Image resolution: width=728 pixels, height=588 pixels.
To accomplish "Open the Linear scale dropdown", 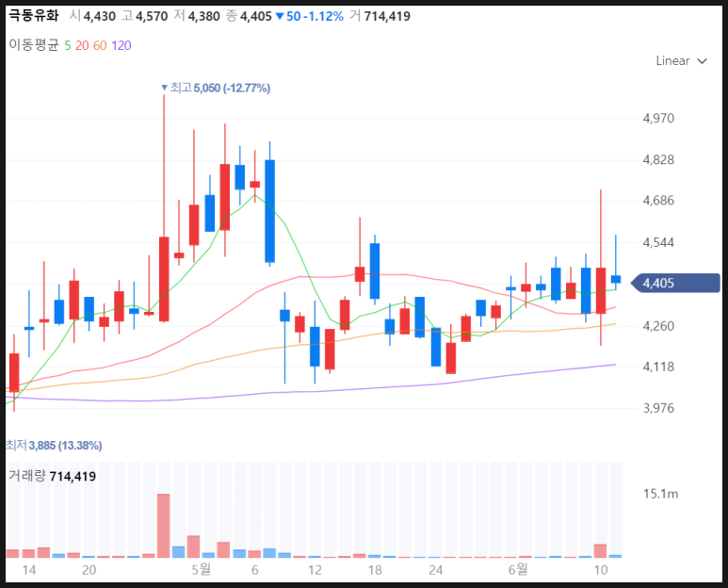I will coord(681,61).
